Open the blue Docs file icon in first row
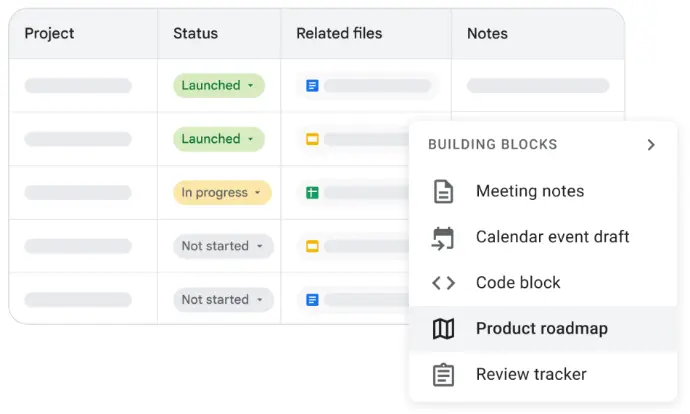 pyautogui.click(x=312, y=86)
